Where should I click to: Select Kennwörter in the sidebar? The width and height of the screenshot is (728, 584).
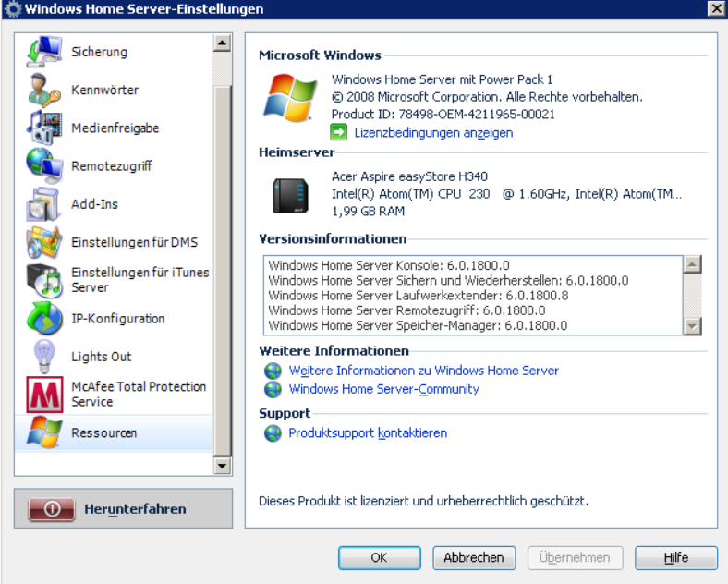[x=114, y=90]
